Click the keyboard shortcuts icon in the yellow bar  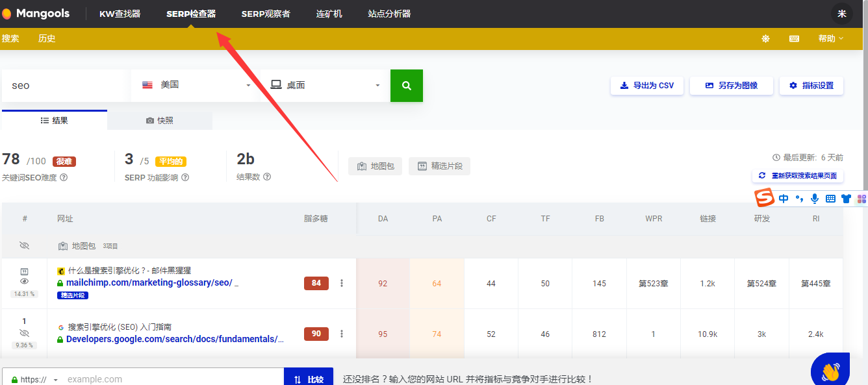click(794, 38)
